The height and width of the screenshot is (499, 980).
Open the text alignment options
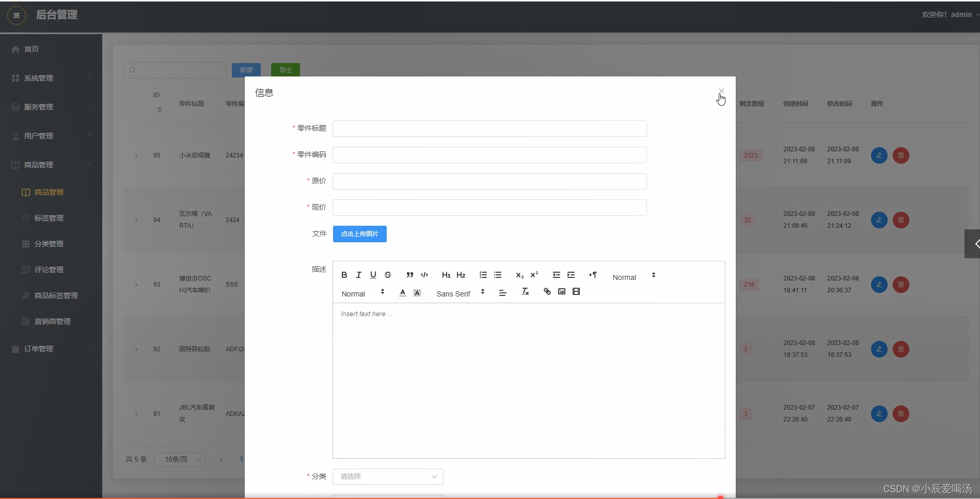click(x=502, y=292)
